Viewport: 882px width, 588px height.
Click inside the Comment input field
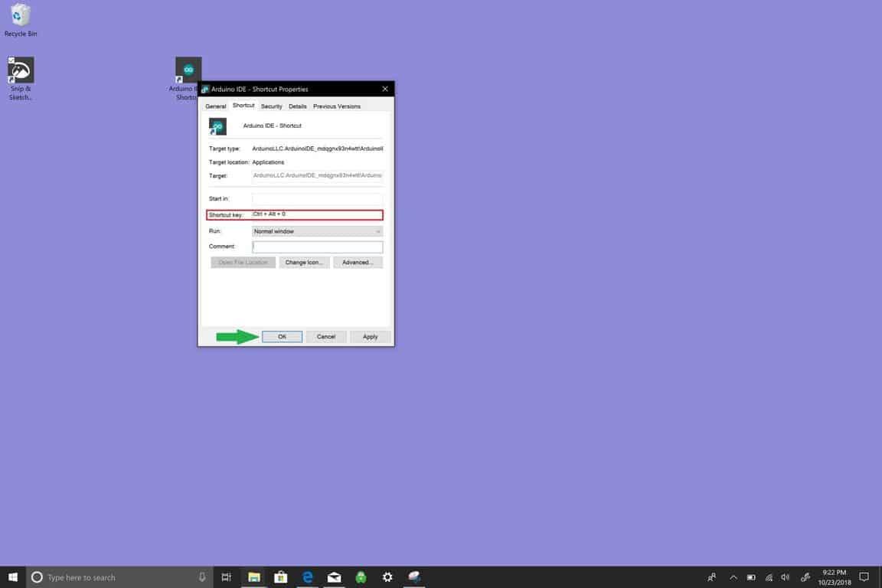coord(317,247)
